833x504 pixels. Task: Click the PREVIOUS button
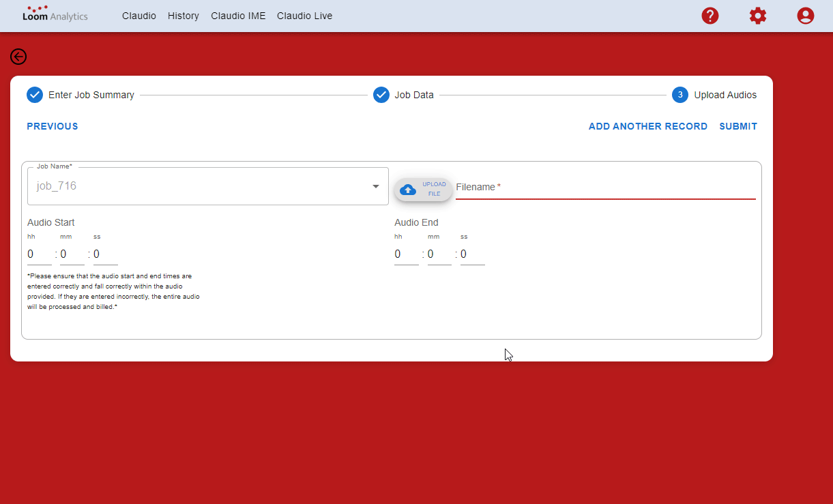tap(53, 126)
